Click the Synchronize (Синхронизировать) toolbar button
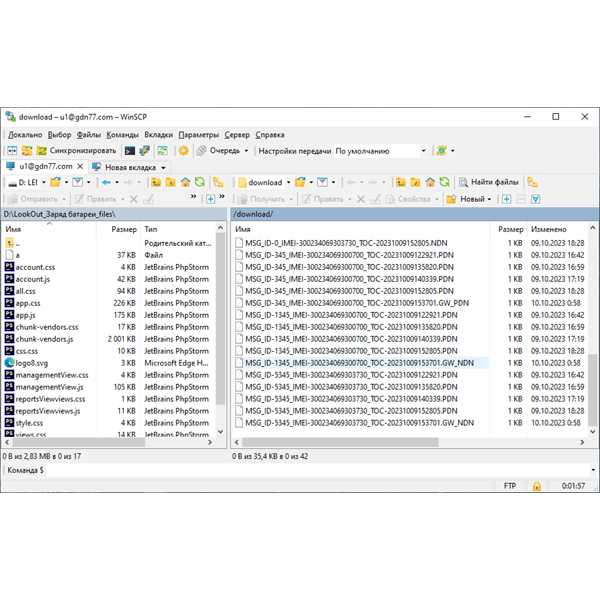The width and height of the screenshot is (600, 600). tap(76, 151)
